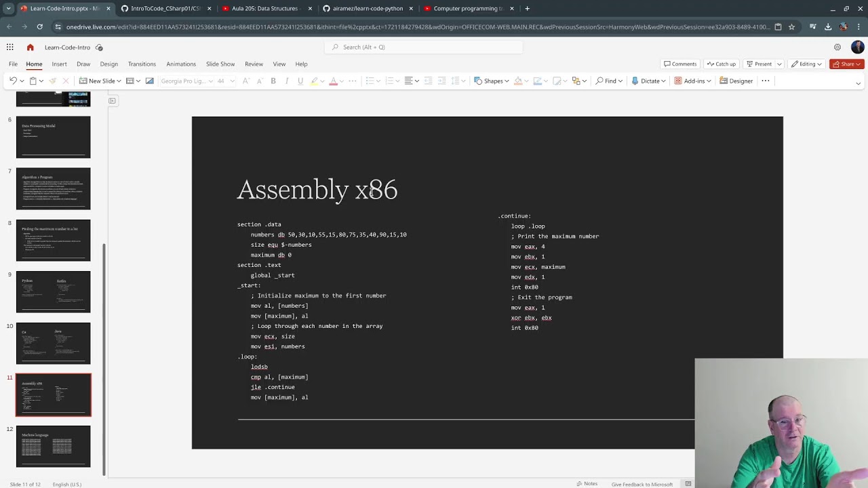868x488 pixels.
Task: Click the more options ellipsis after Designer
Action: (766, 81)
